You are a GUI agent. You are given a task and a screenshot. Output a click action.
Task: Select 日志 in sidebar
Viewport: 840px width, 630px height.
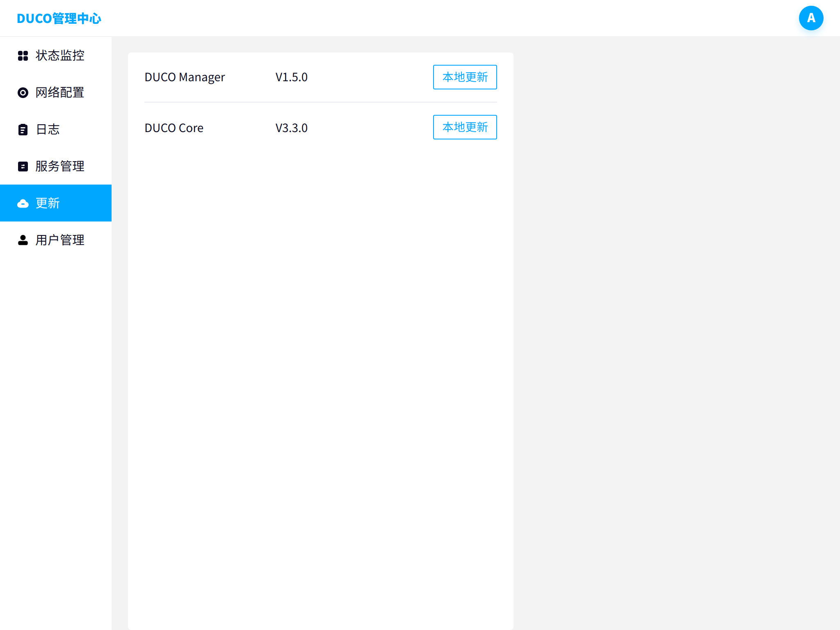pyautogui.click(x=48, y=130)
